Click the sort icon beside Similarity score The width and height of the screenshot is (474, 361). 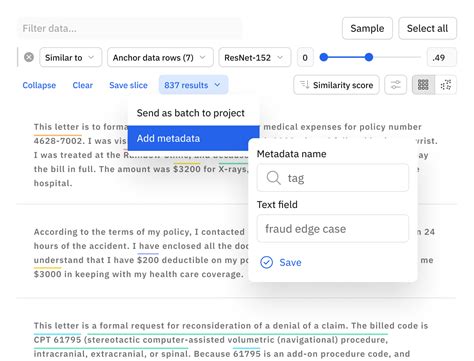(304, 85)
